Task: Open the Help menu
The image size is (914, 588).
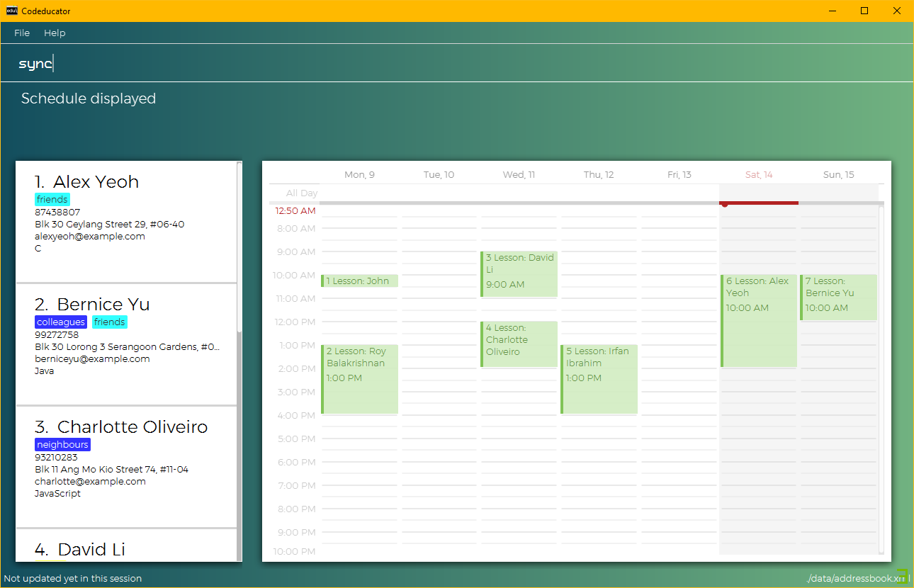Action: click(55, 33)
